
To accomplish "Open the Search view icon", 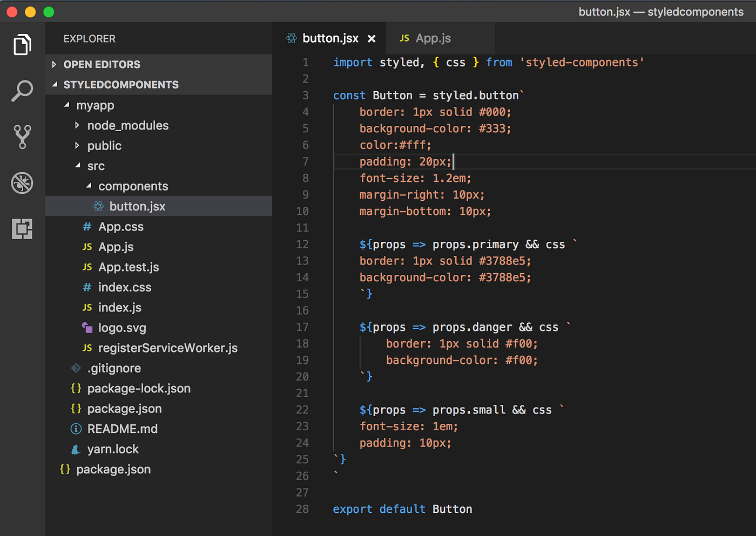I will coord(22,91).
